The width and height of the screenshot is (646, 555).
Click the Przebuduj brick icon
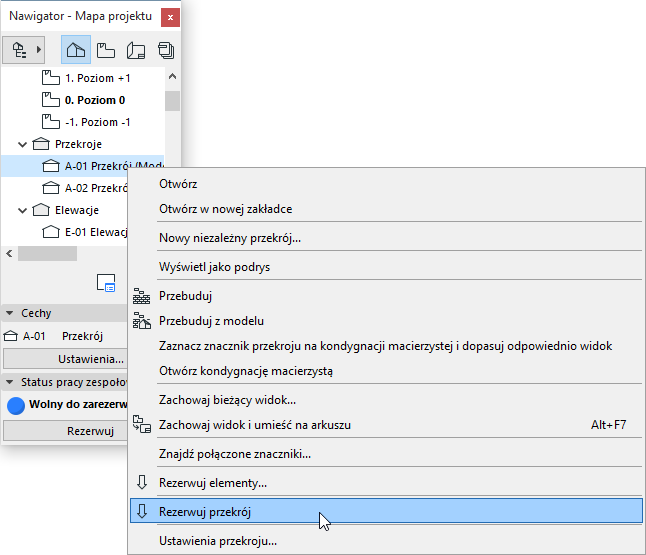pyautogui.click(x=141, y=296)
